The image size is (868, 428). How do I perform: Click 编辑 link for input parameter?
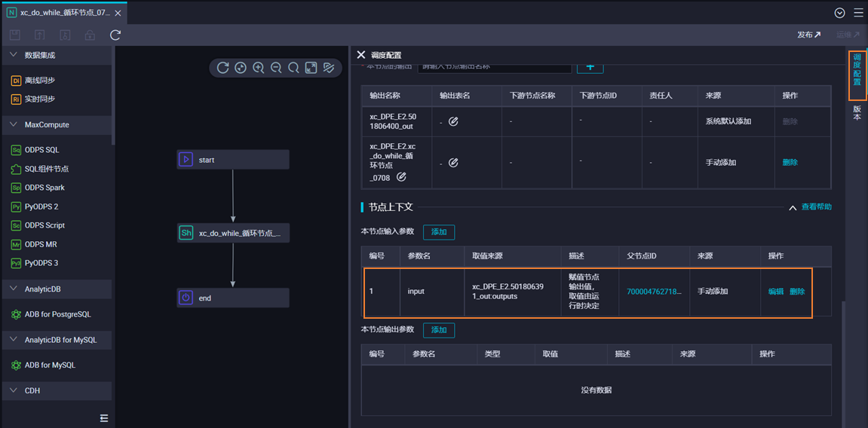[x=775, y=292]
